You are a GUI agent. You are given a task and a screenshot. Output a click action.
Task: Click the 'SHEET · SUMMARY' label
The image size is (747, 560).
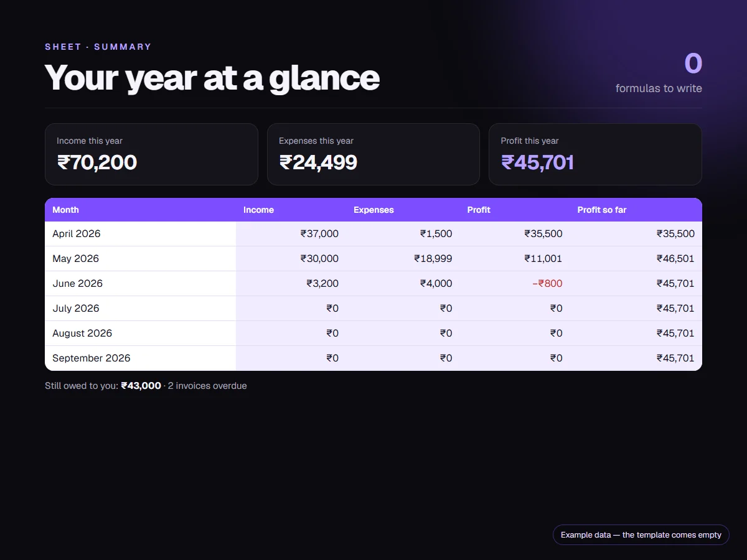[x=98, y=47]
